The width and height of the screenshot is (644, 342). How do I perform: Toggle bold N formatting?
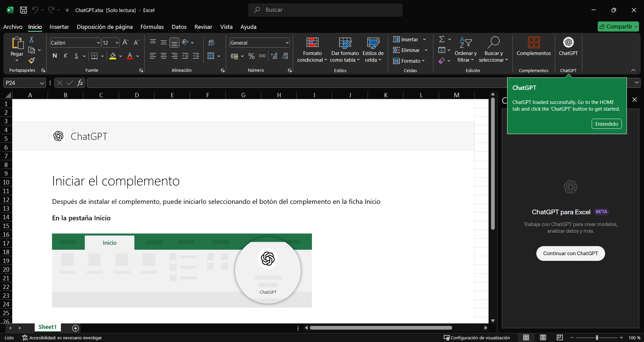click(x=55, y=56)
